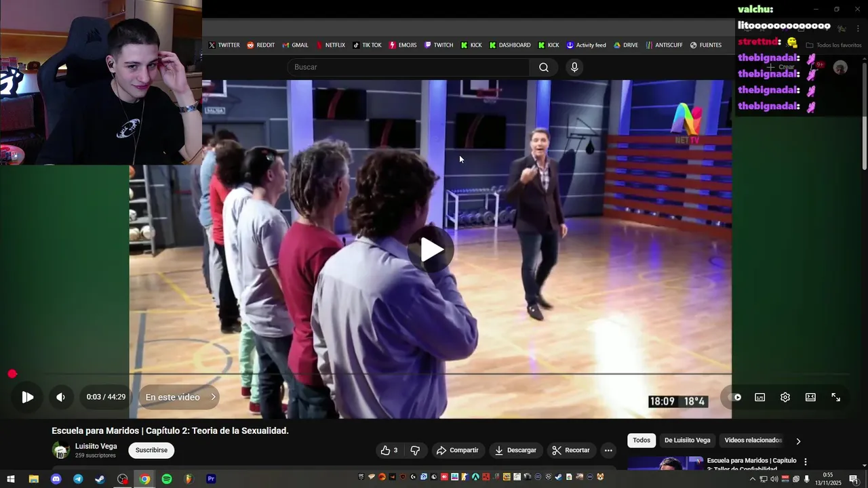This screenshot has width=868, height=488.
Task: Enter fullscreen mode
Action: click(x=836, y=397)
